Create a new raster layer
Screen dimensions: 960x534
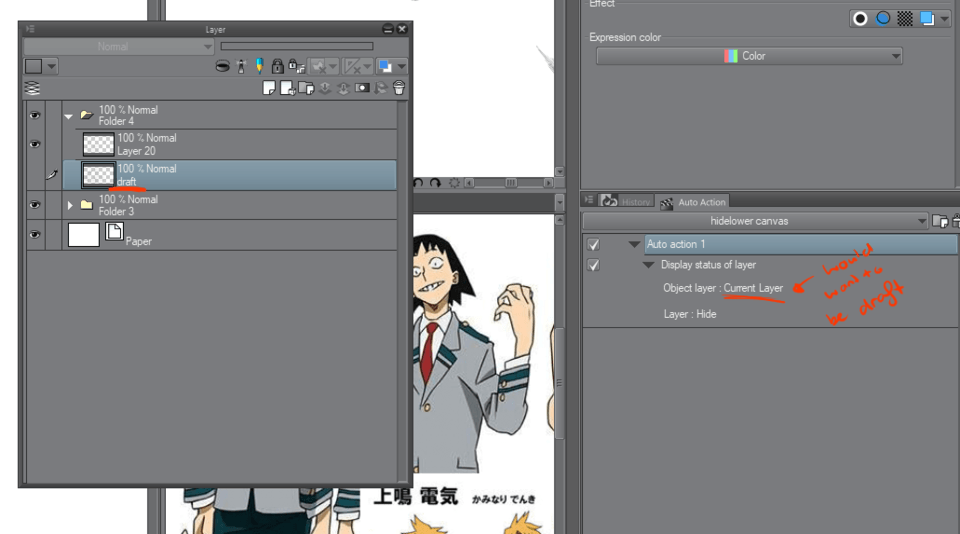[x=269, y=88]
